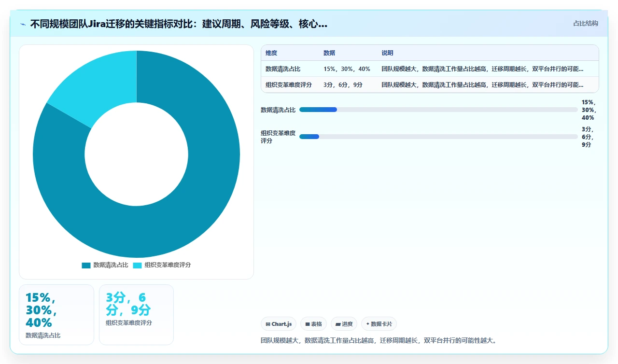Screen dimensions: 618x364
Task: Click the 数据清洗占比 caption in data card
Action: tap(43, 335)
